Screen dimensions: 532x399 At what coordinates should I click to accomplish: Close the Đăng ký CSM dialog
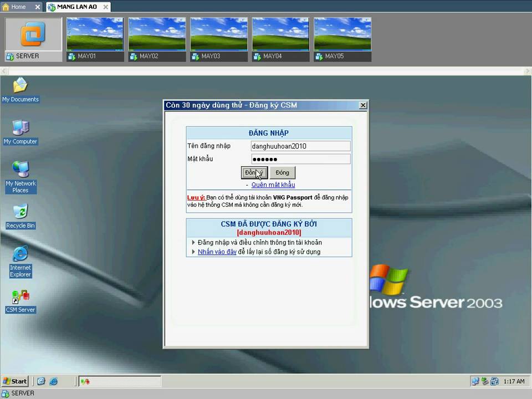362,105
